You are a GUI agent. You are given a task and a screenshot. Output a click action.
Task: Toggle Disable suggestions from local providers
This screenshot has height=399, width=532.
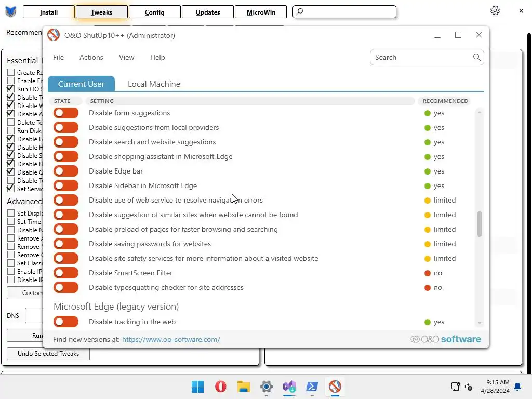coord(66,128)
